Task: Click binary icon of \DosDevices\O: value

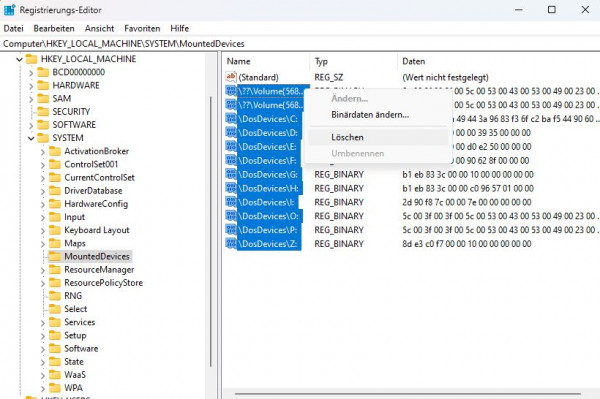Action: tap(231, 216)
